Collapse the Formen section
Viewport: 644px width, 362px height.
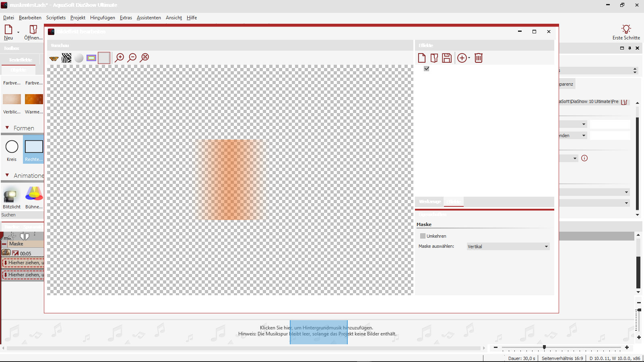click(7, 128)
